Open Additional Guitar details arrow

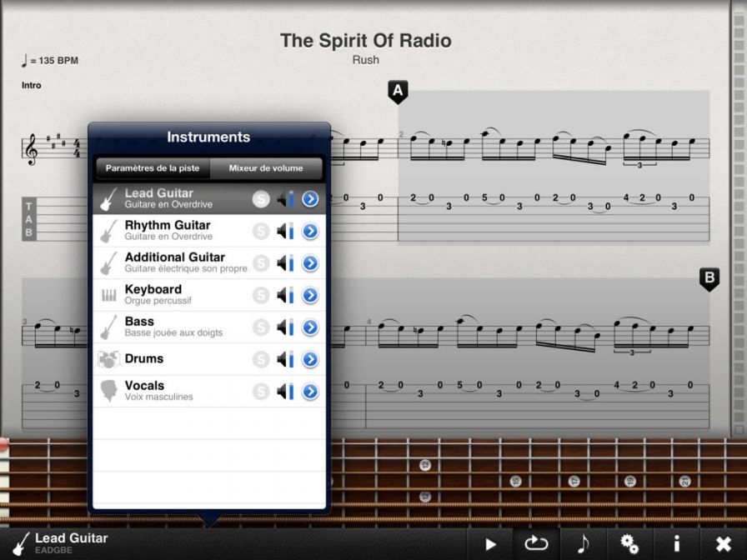[310, 263]
